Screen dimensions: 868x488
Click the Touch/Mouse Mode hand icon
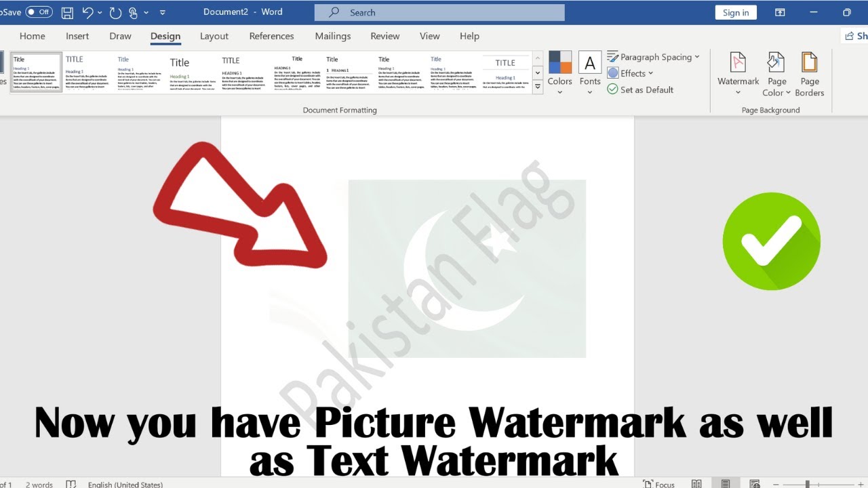point(133,12)
